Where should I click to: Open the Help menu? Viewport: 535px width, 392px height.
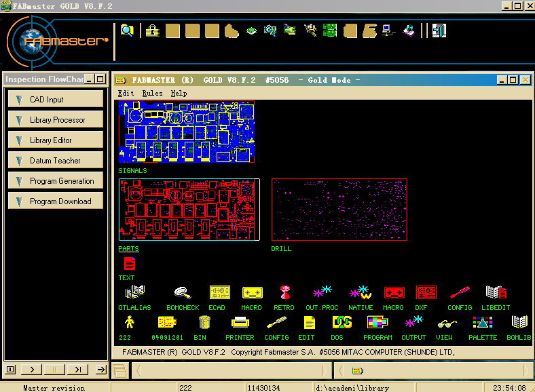pos(179,93)
